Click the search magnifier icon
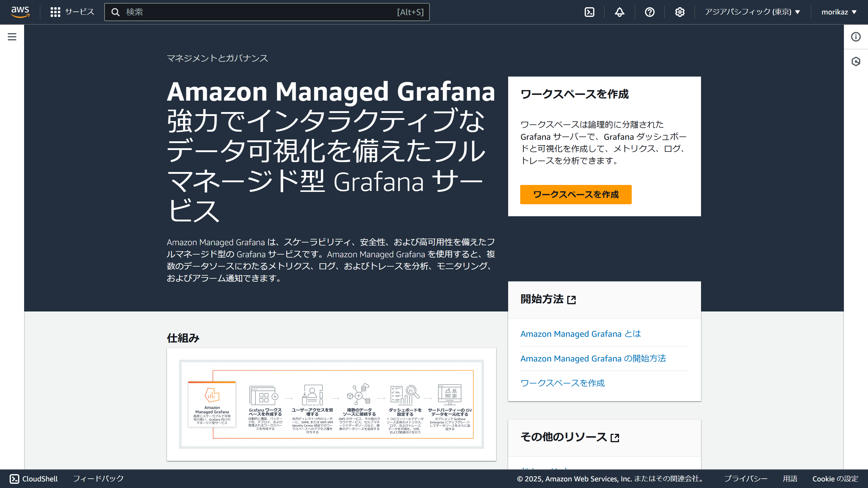 point(115,12)
